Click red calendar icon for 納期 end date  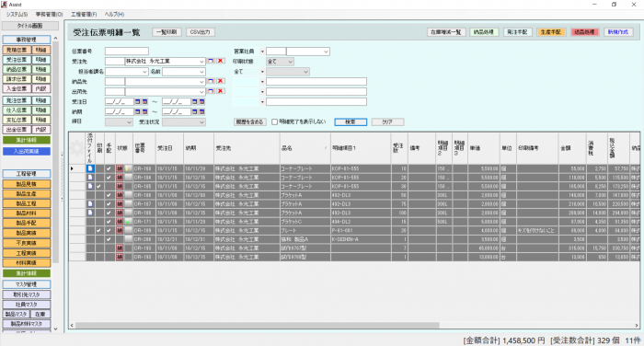coord(201,111)
